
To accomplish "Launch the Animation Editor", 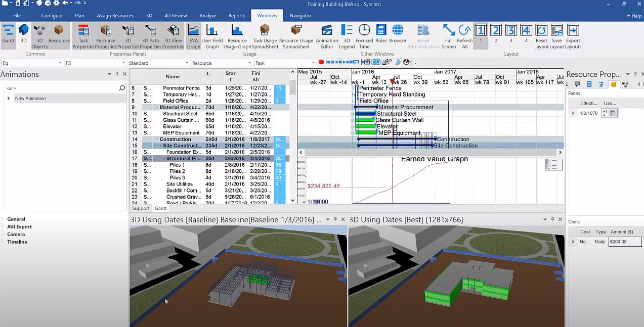I will (x=327, y=36).
